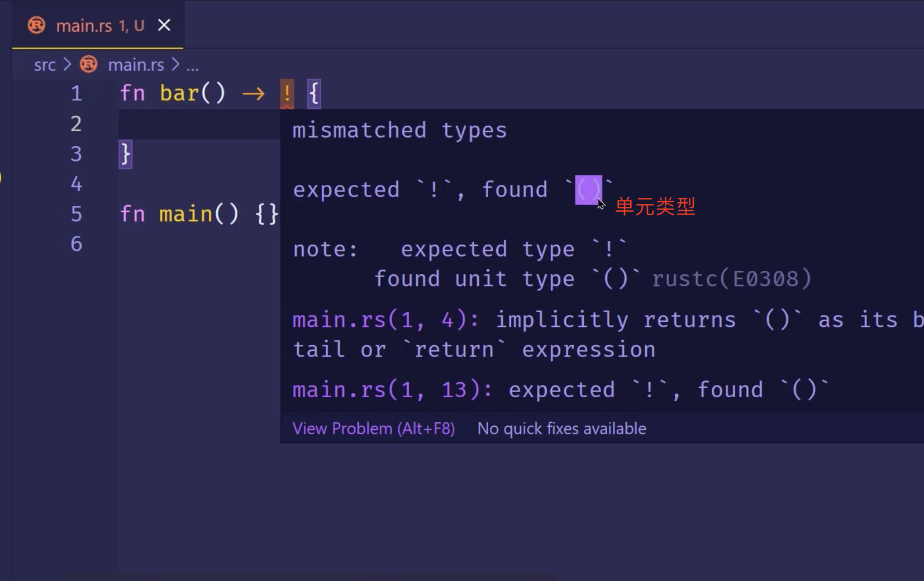Click the highlighted () in the hover message

point(588,190)
